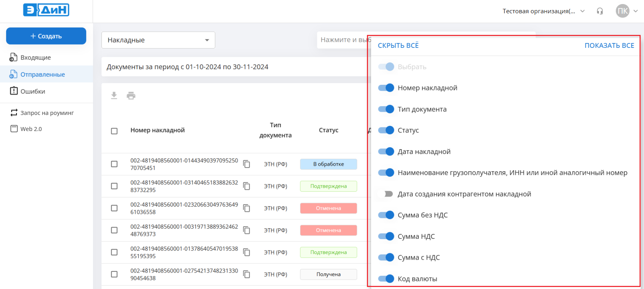Click the ЭДиН logo
The height and width of the screenshot is (289, 644).
46,10
